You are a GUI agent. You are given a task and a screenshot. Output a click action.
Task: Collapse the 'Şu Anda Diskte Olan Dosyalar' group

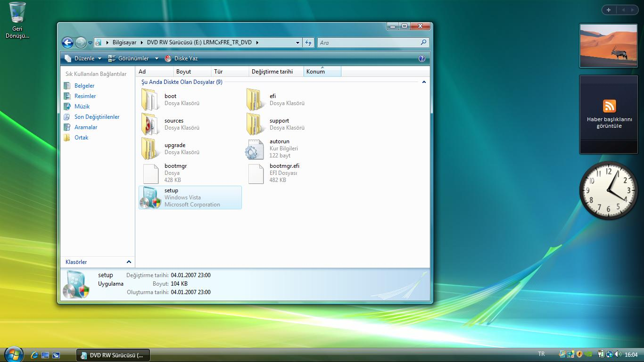pyautogui.click(x=423, y=82)
